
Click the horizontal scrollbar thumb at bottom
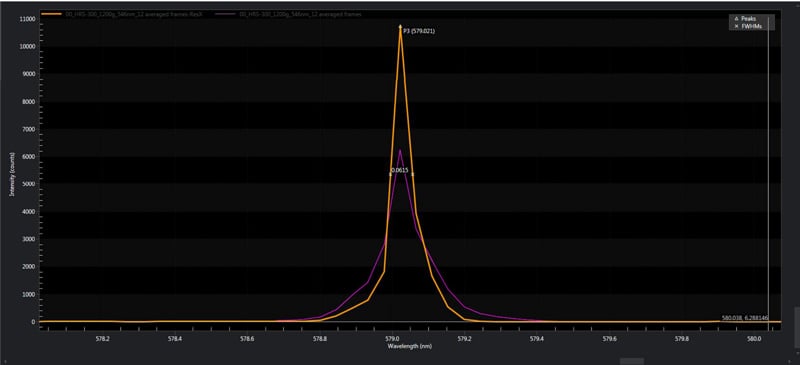[x=631, y=361]
